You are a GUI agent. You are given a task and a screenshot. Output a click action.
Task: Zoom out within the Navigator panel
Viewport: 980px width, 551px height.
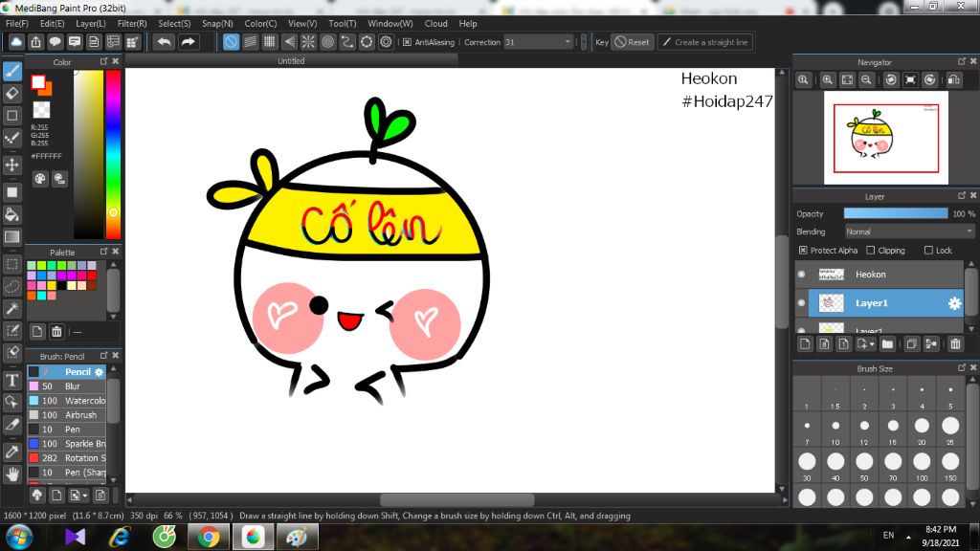point(866,80)
